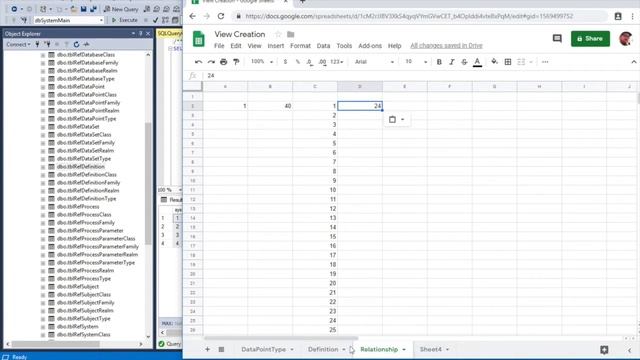
Task: Refresh the Object Explorer
Action: point(76,44)
